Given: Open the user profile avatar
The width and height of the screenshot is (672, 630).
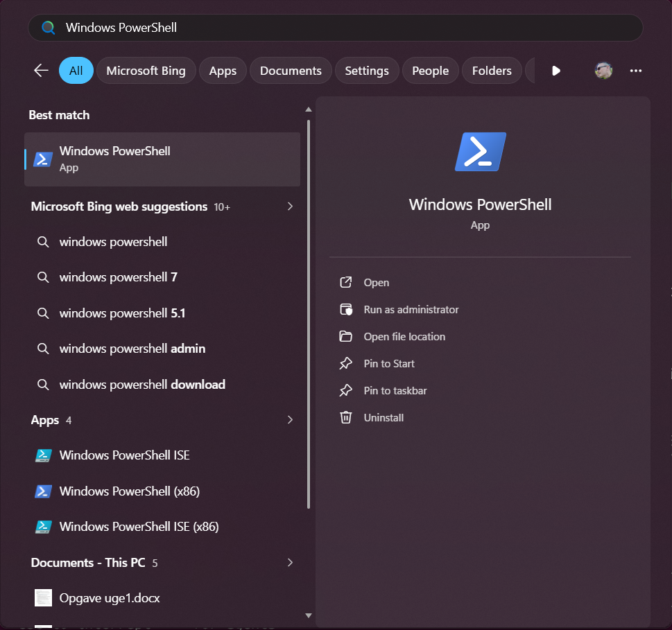Looking at the screenshot, I should (603, 71).
